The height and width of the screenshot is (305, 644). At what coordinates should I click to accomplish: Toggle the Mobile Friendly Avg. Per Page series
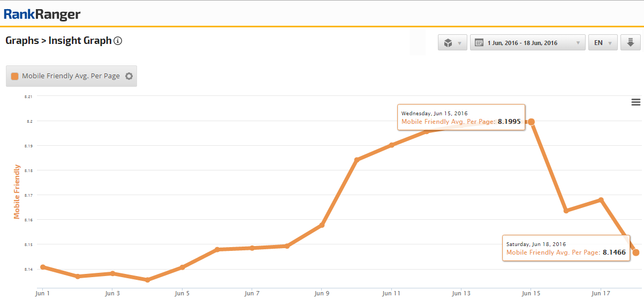(x=71, y=76)
